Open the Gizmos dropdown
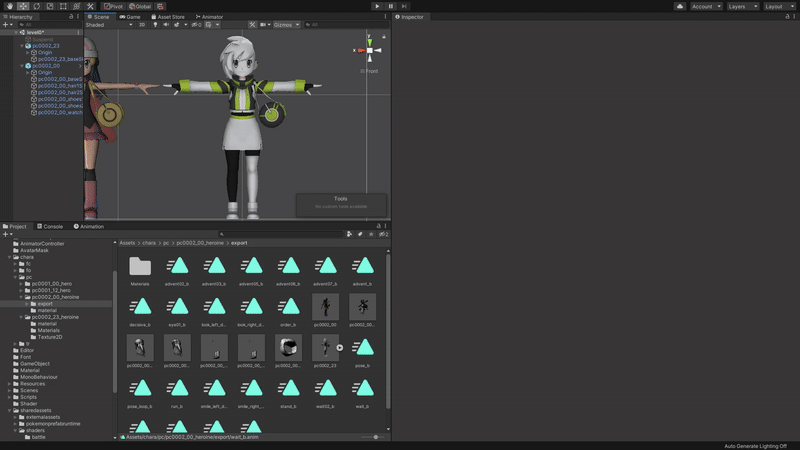The width and height of the screenshot is (800, 450). click(x=286, y=25)
